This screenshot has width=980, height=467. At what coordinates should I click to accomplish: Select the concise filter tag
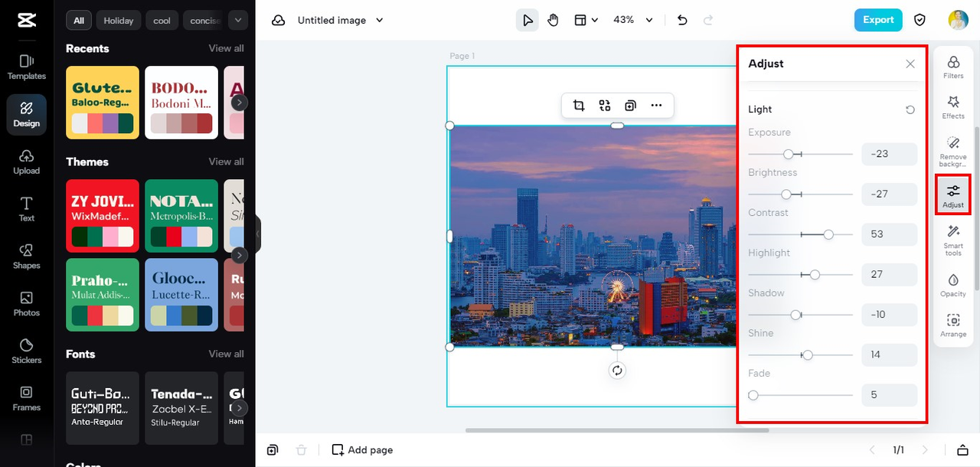(204, 21)
